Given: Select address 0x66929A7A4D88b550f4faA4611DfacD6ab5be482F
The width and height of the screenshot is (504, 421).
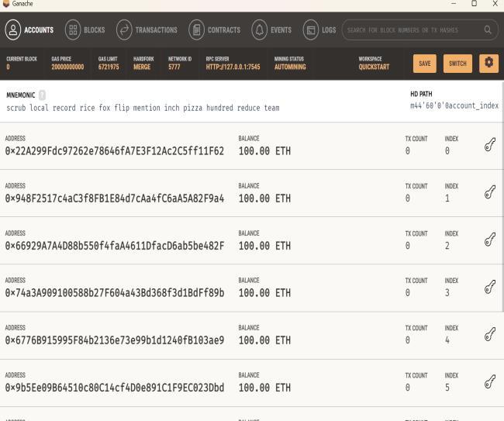Looking at the screenshot, I should [x=115, y=246].
